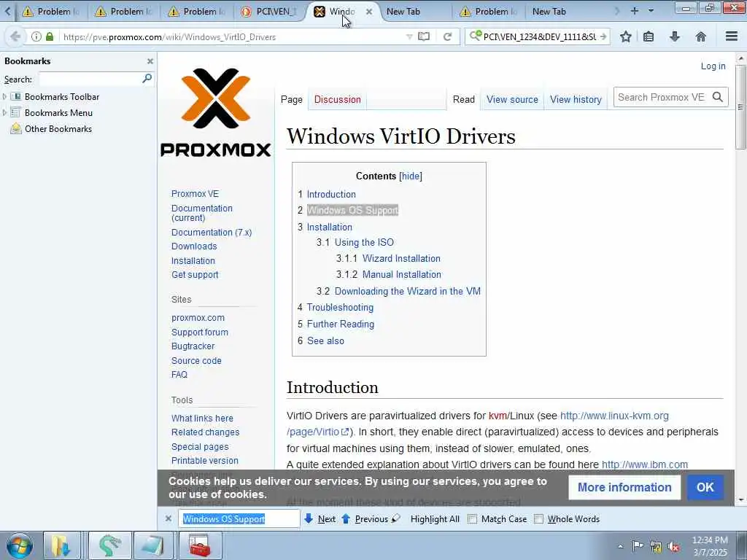The height and width of the screenshot is (560, 747).
Task: Open the Downloads arrow icon
Action: pos(674,36)
